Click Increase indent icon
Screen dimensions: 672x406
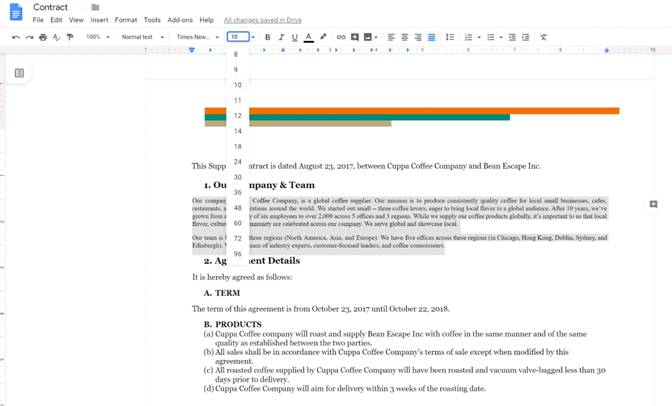click(525, 37)
